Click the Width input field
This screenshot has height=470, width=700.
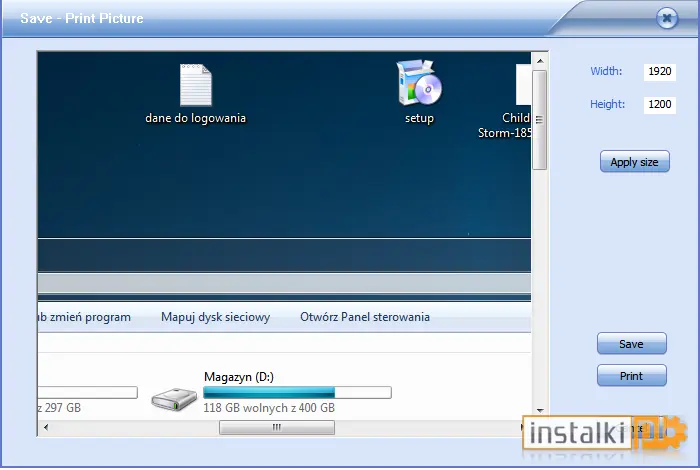[x=659, y=71]
